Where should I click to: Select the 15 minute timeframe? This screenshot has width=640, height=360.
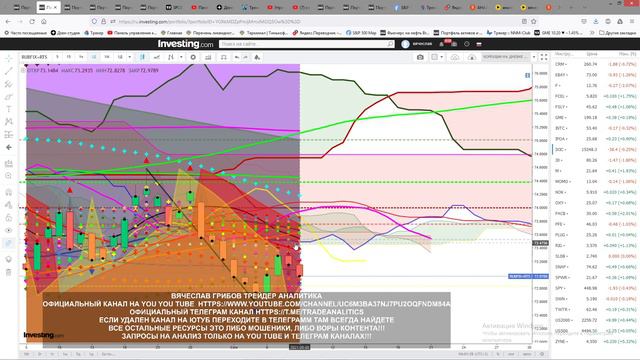(x=69, y=57)
